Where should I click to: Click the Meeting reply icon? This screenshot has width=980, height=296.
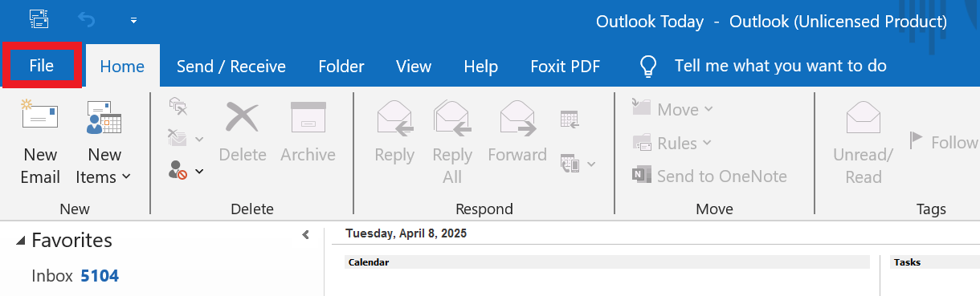570,119
